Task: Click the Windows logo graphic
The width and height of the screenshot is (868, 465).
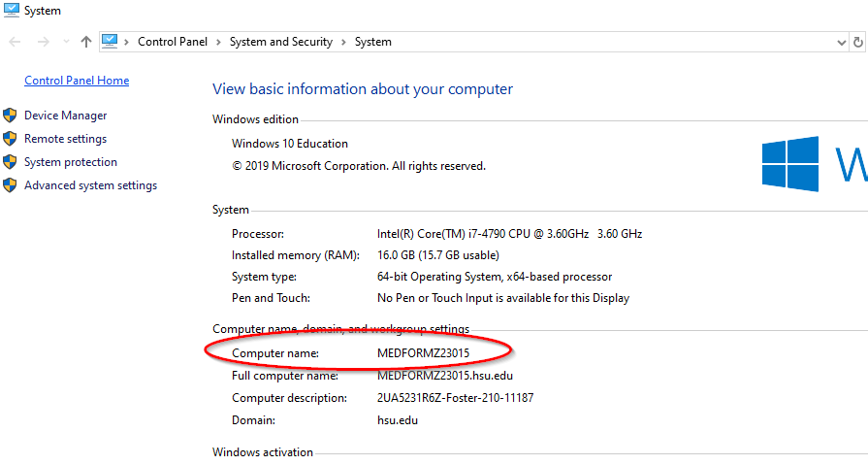Action: click(x=790, y=164)
